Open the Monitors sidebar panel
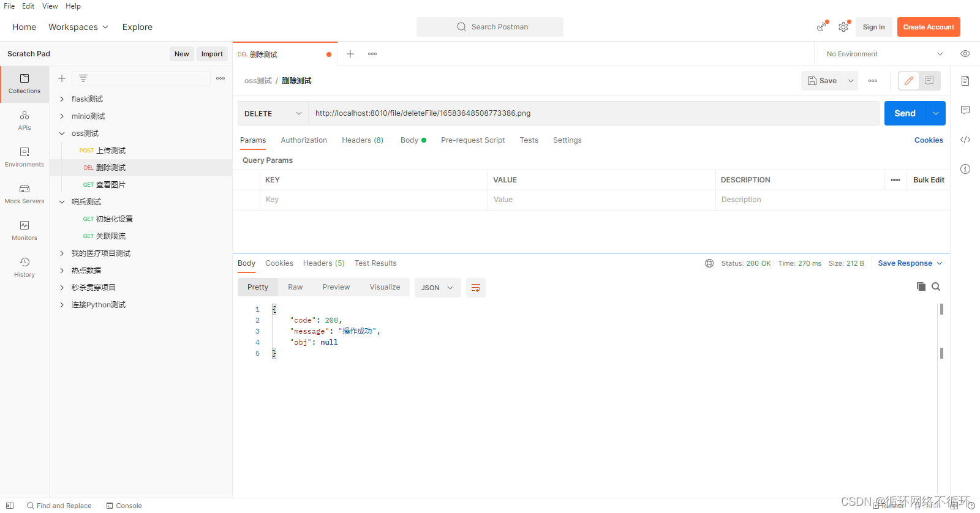Viewport: 980px width, 513px height. [24, 231]
